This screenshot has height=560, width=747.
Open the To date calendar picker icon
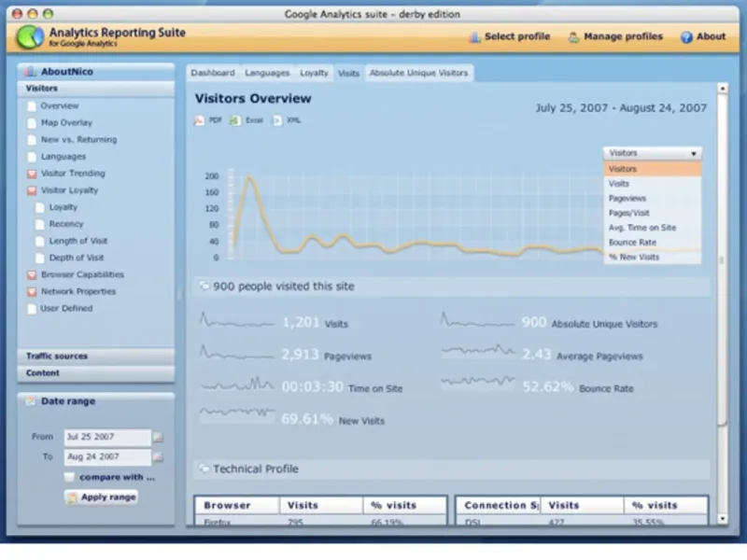[x=158, y=457]
